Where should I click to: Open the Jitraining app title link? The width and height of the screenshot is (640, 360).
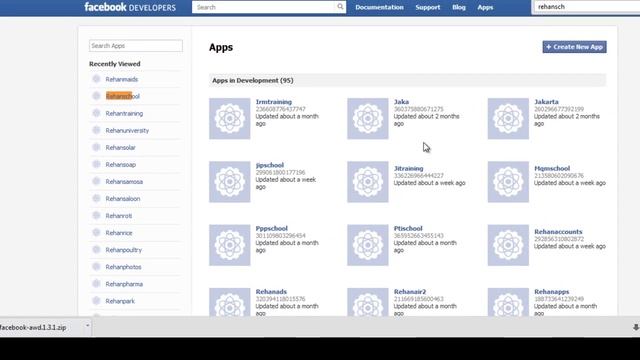click(x=408, y=168)
